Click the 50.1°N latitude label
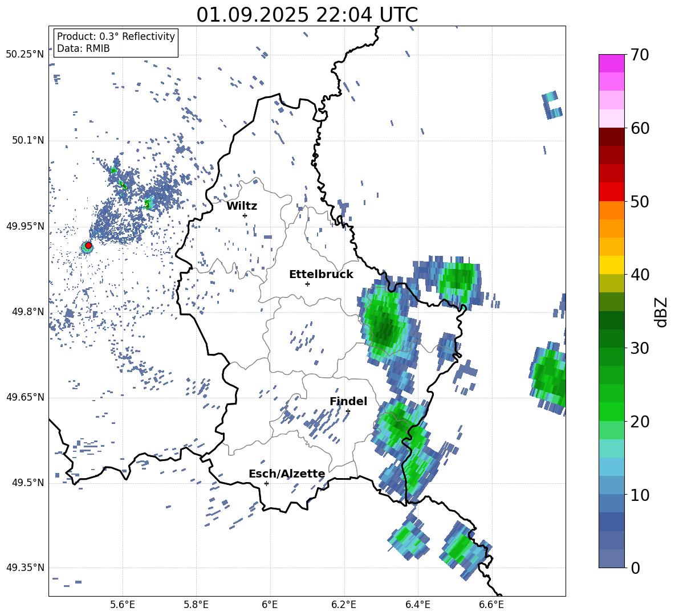This screenshot has width=675, height=616. click(x=27, y=141)
